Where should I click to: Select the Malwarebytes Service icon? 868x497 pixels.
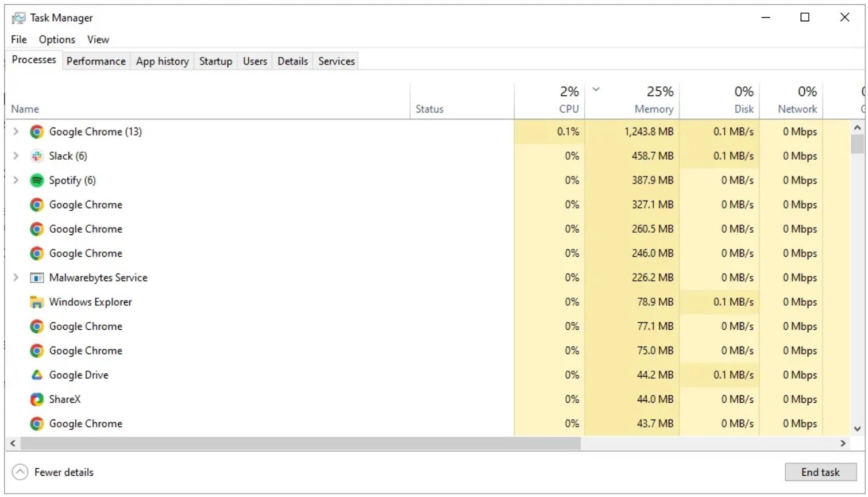(37, 278)
